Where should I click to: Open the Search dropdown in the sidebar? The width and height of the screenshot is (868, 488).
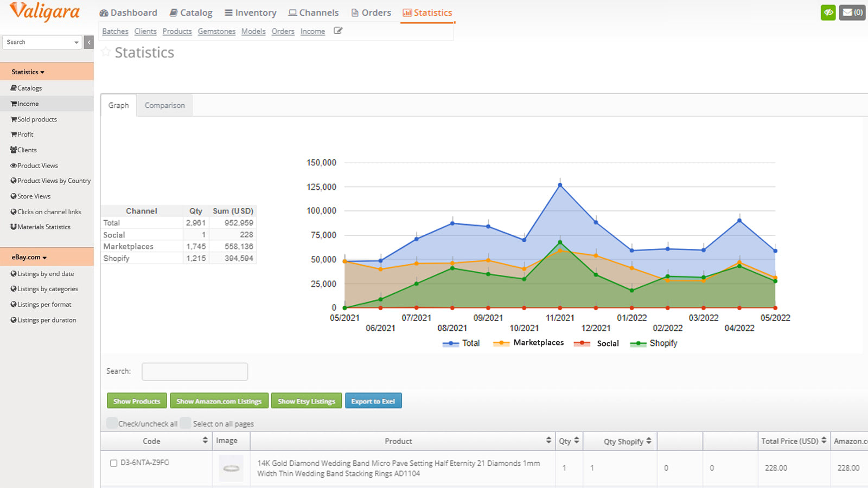pos(42,42)
